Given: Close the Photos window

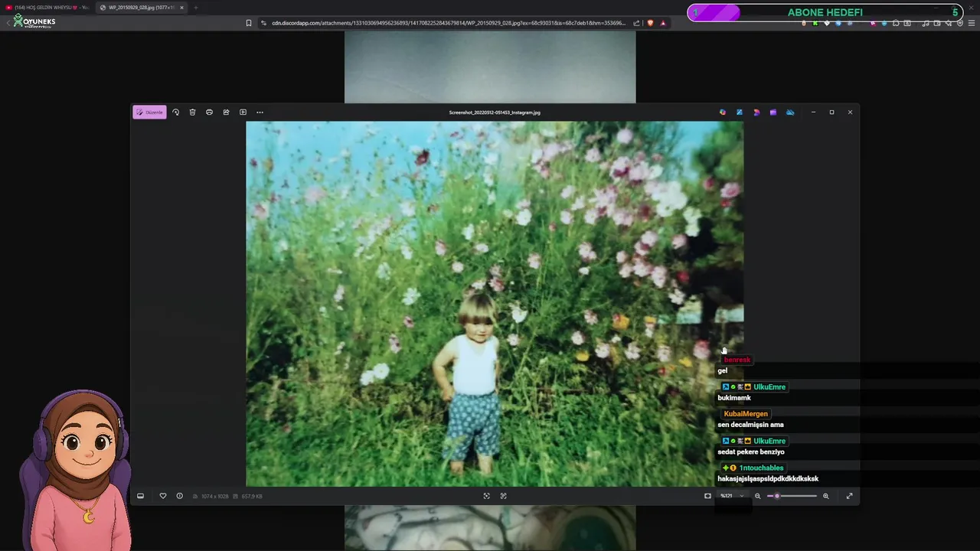Looking at the screenshot, I should click(850, 112).
